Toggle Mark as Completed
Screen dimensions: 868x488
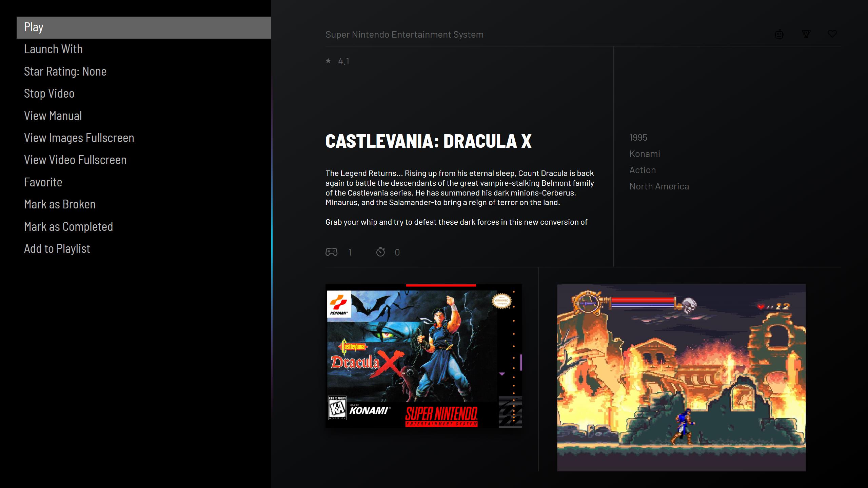68,227
